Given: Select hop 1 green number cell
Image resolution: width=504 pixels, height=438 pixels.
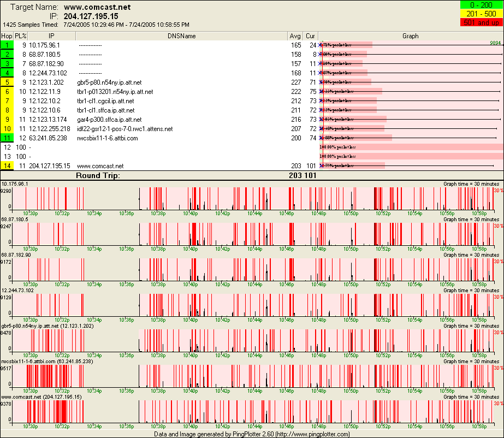Looking at the screenshot, I should click(7, 45).
